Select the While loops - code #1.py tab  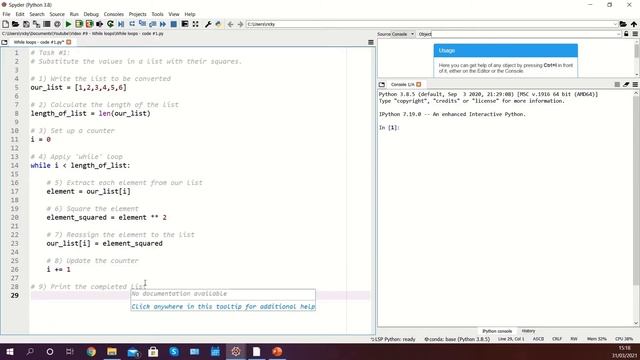pos(39,42)
